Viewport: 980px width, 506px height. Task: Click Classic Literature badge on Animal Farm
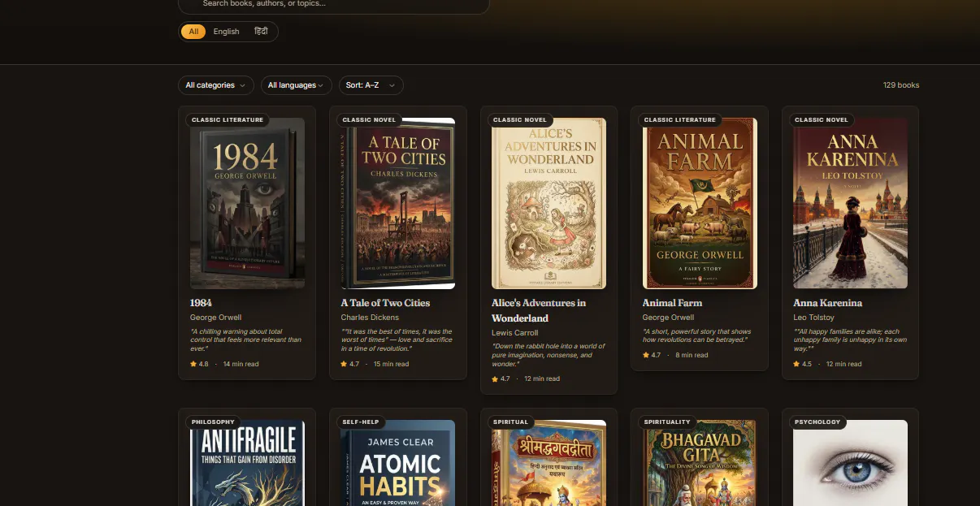pos(680,119)
